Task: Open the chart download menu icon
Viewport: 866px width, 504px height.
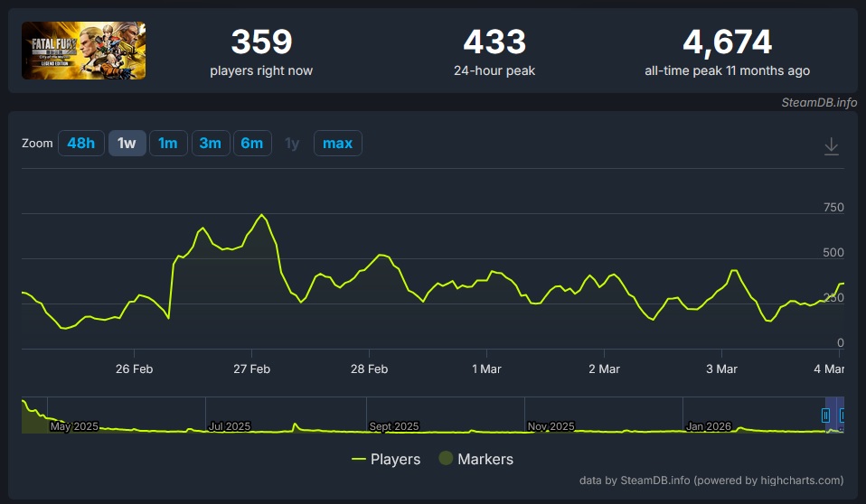Action: click(x=832, y=147)
